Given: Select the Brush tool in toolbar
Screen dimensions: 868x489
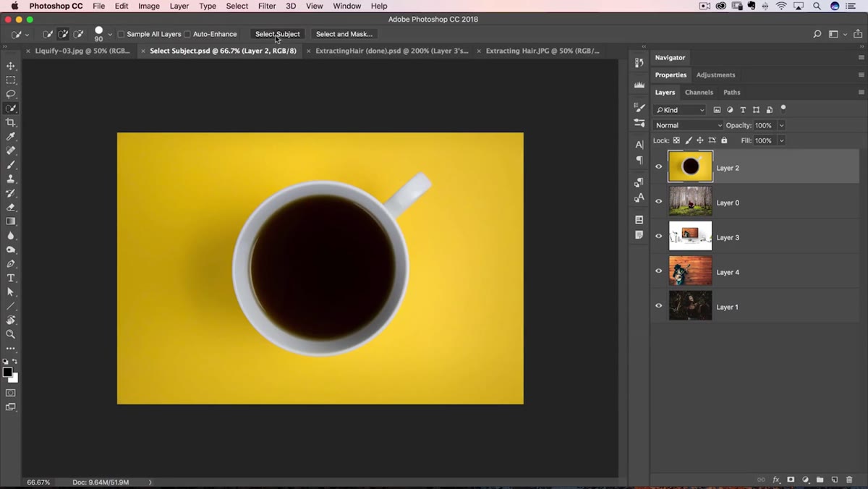Looking at the screenshot, I should point(11,165).
